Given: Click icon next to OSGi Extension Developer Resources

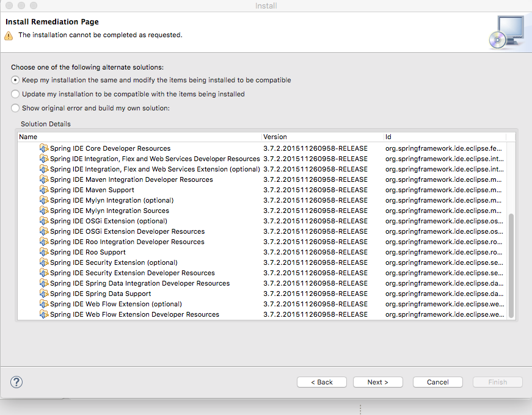Looking at the screenshot, I should [x=44, y=231].
